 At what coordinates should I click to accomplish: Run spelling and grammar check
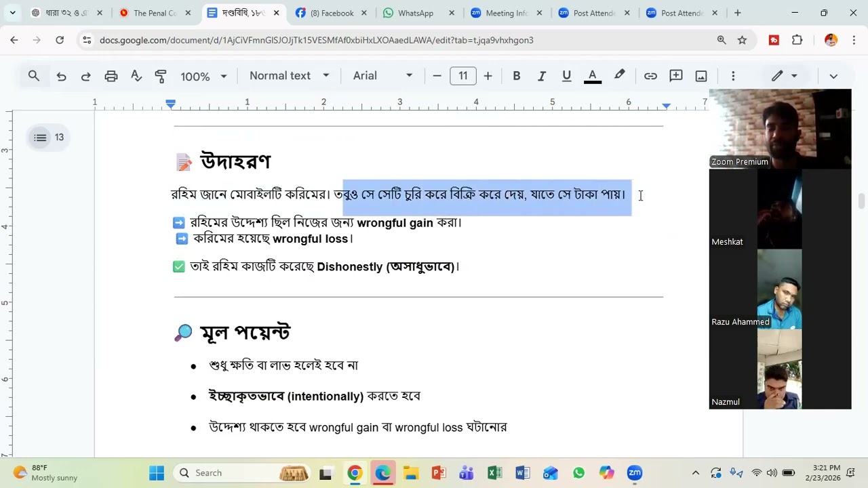pos(136,76)
